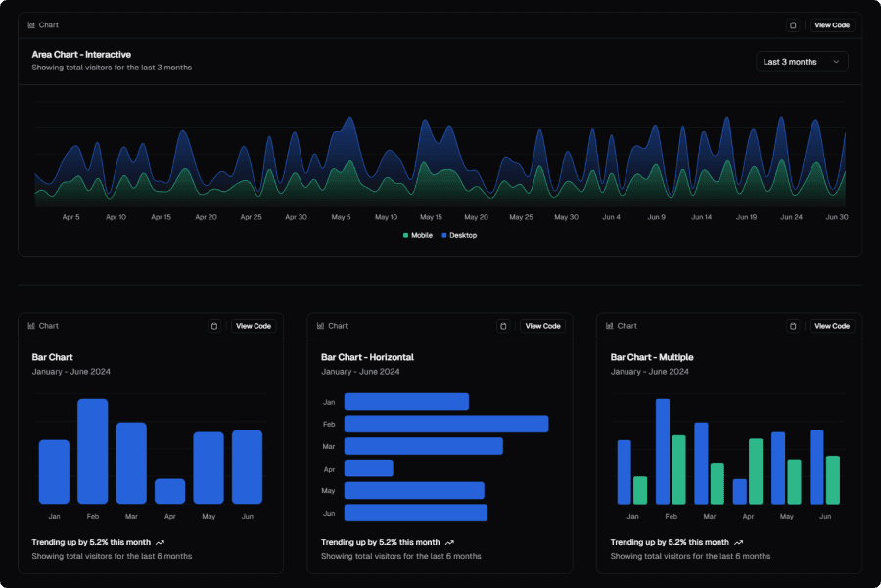
Task: Copy code icon in Bar Chart card
Action: click(214, 326)
